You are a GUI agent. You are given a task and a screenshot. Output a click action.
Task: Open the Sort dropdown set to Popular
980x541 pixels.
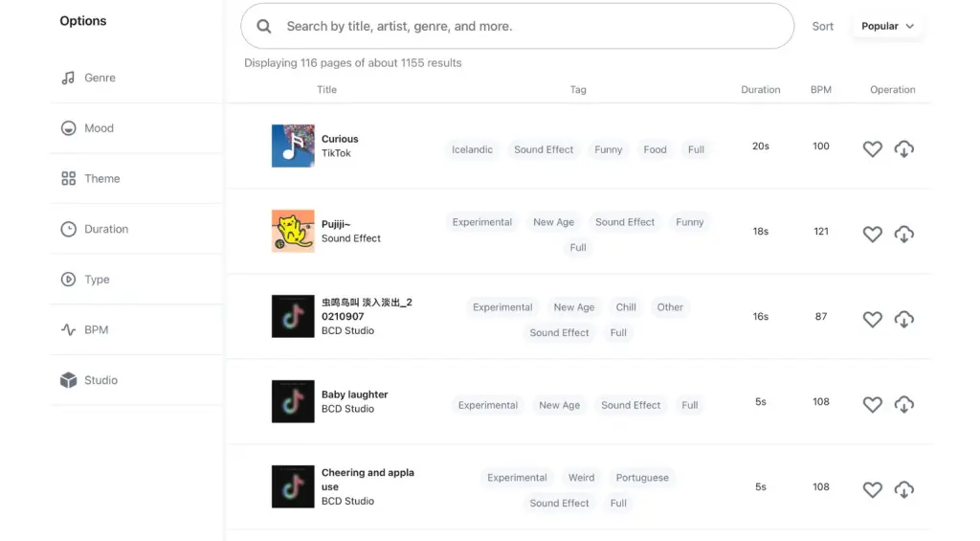[x=887, y=27]
